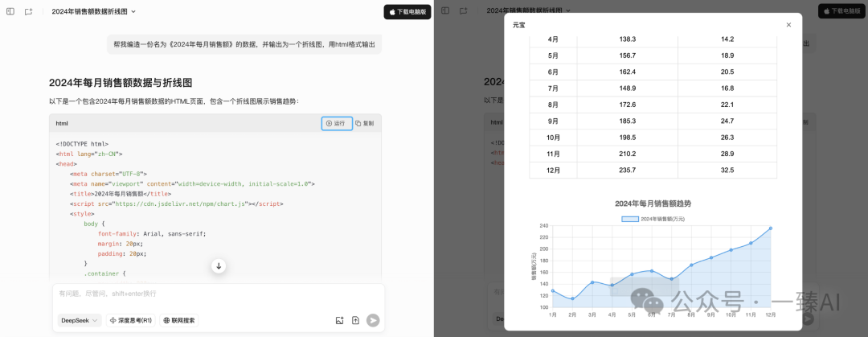Click the 3月 data point on chart
The height and width of the screenshot is (337, 868).
tap(592, 282)
